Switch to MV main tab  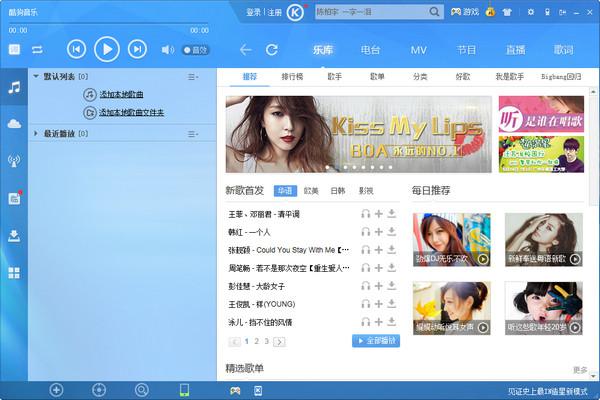tap(418, 50)
